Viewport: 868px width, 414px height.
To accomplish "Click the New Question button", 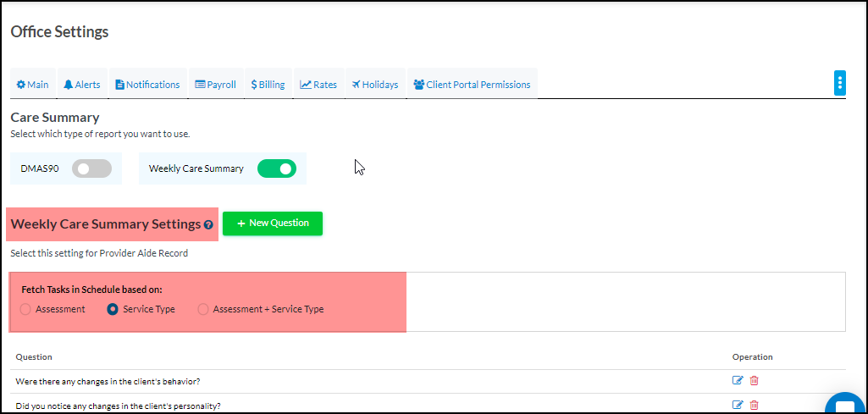I will (273, 224).
